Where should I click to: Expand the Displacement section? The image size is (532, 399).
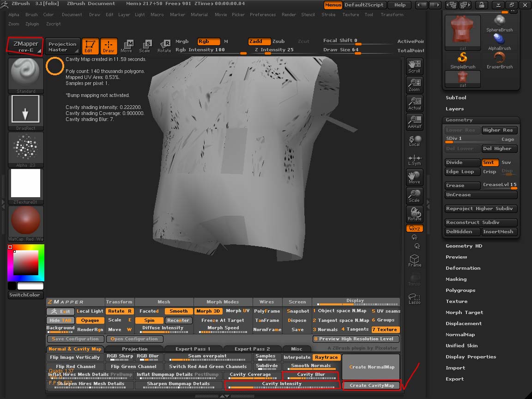coord(464,324)
